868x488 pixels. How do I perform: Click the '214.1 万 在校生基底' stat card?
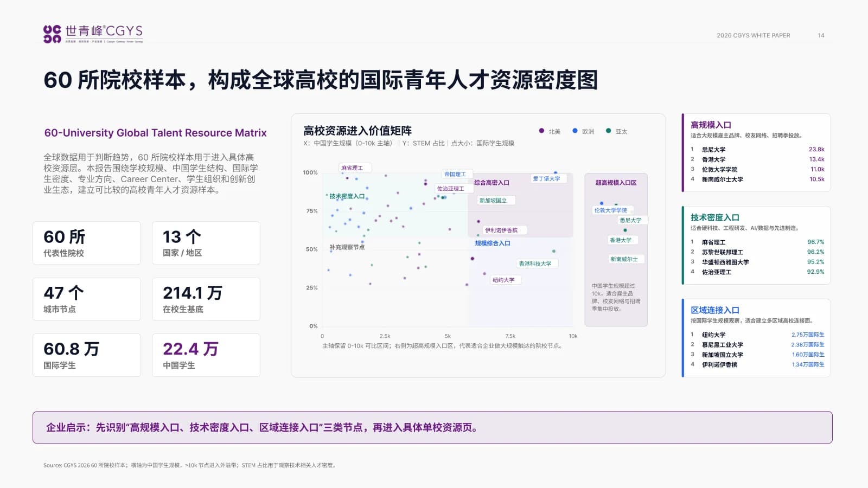[206, 299]
